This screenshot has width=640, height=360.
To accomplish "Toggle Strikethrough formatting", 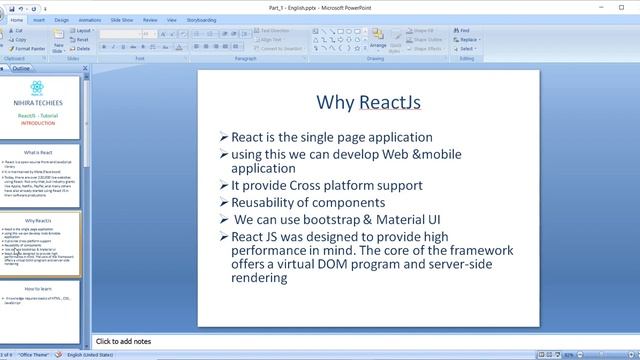I will coord(133,47).
